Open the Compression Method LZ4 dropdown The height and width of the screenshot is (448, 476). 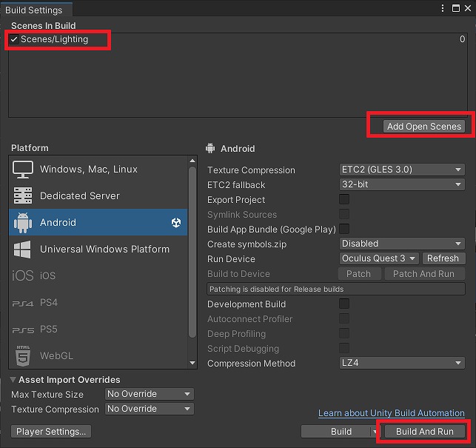click(x=402, y=363)
